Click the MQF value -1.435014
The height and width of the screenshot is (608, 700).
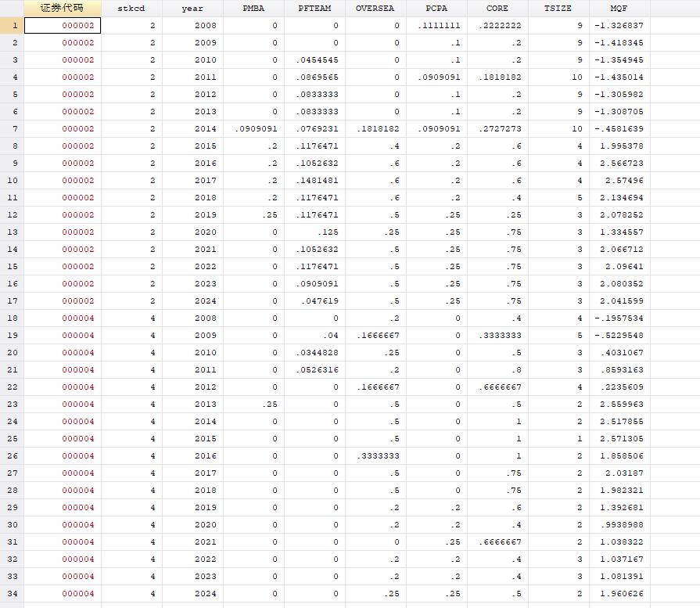619,77
